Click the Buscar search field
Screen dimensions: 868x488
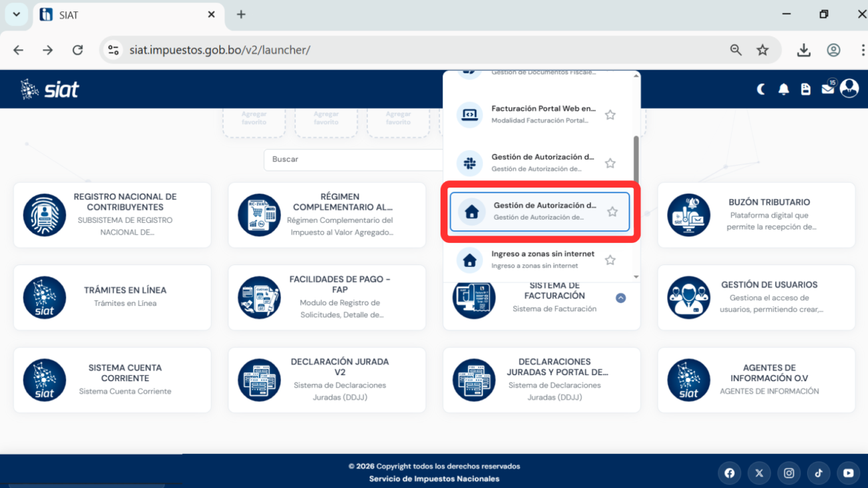click(354, 160)
